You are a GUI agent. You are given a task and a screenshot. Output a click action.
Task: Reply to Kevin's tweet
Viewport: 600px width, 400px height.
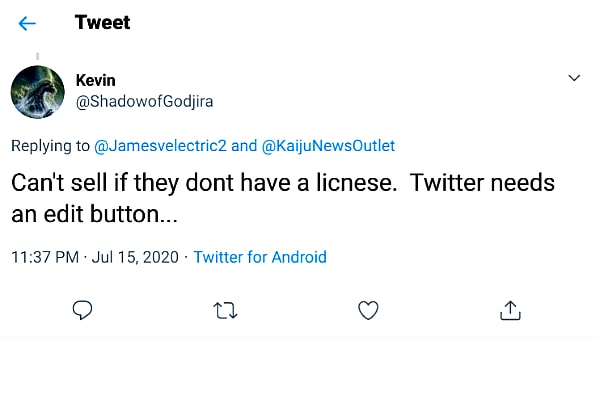pyautogui.click(x=83, y=311)
